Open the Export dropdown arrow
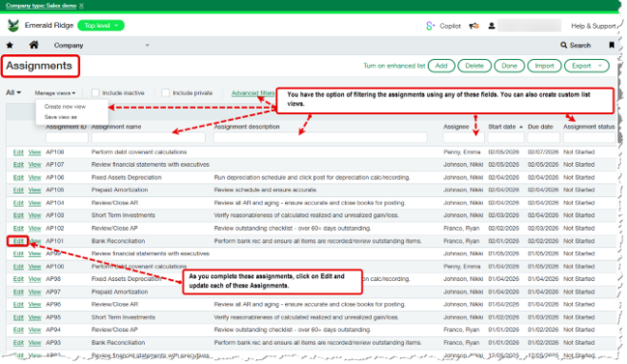This screenshot has height=364, width=627. [x=600, y=66]
